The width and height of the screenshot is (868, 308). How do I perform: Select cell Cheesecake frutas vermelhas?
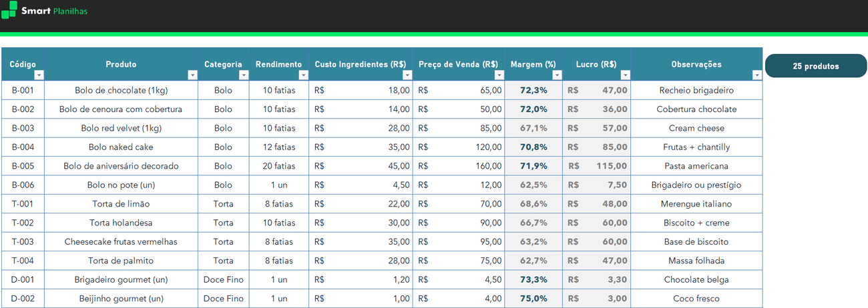tap(122, 242)
